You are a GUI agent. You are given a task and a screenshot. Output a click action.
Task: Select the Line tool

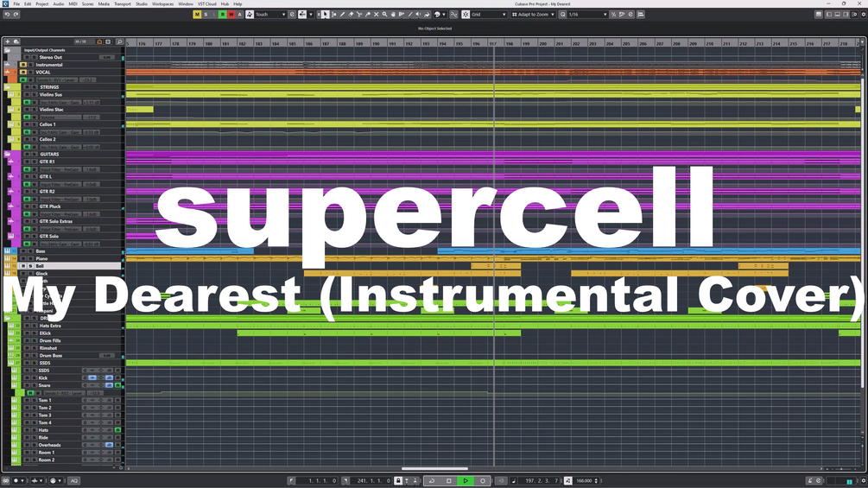click(410, 15)
